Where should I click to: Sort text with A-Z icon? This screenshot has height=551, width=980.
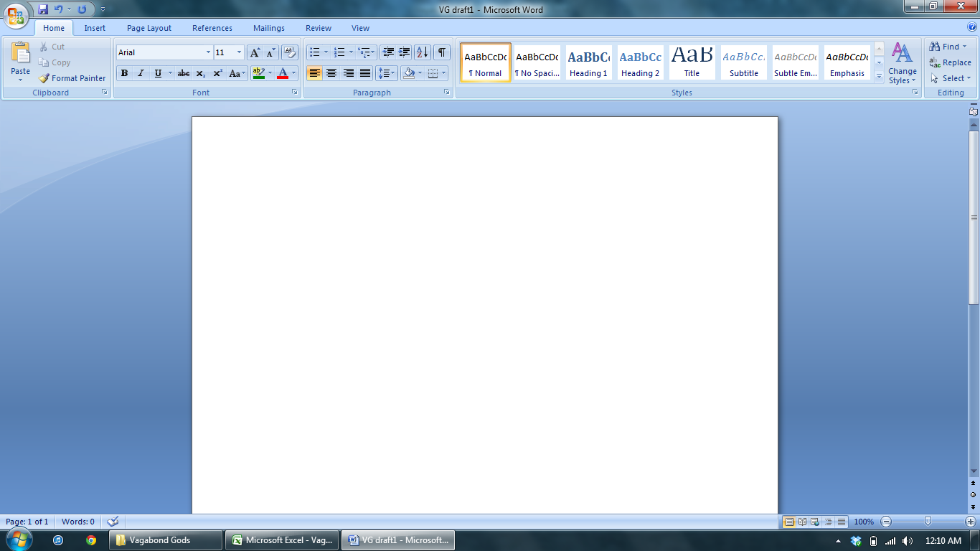[x=423, y=52]
